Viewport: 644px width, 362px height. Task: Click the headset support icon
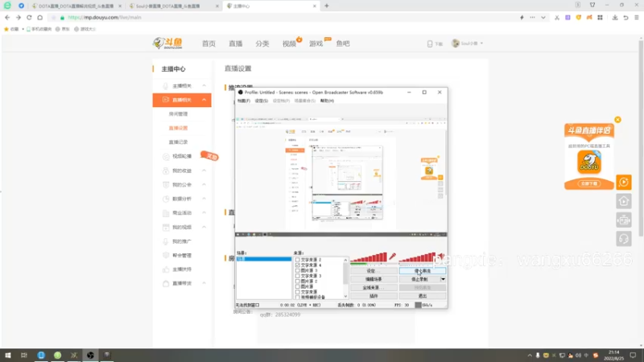tap(623, 239)
